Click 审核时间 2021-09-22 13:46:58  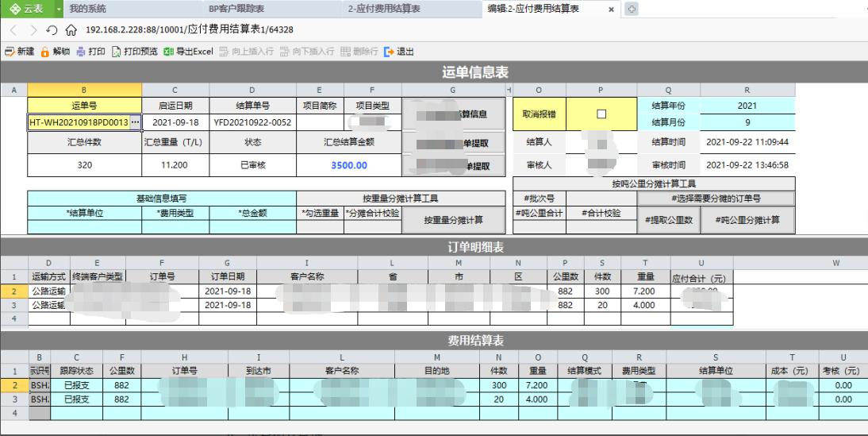click(x=747, y=165)
